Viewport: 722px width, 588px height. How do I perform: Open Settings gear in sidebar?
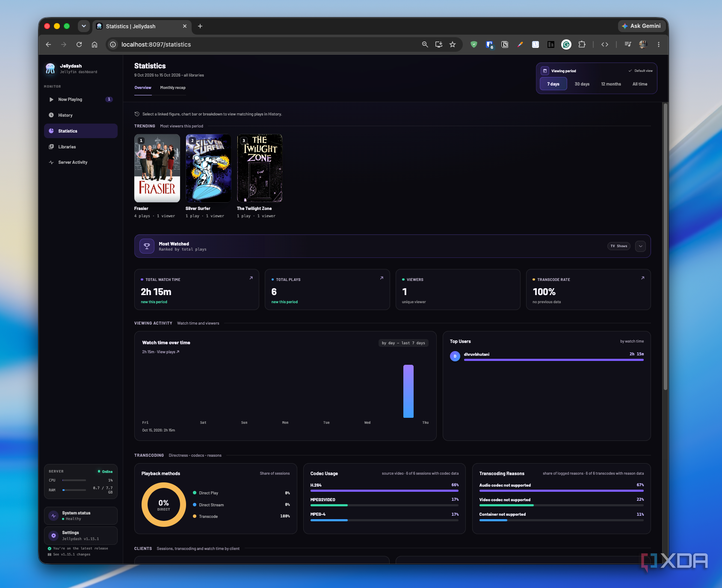pos(53,535)
